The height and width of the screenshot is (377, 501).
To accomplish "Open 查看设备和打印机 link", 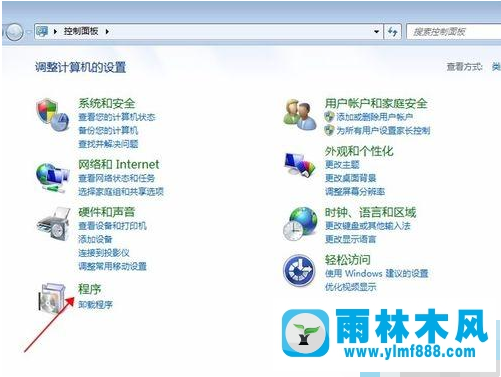I will click(x=112, y=226).
